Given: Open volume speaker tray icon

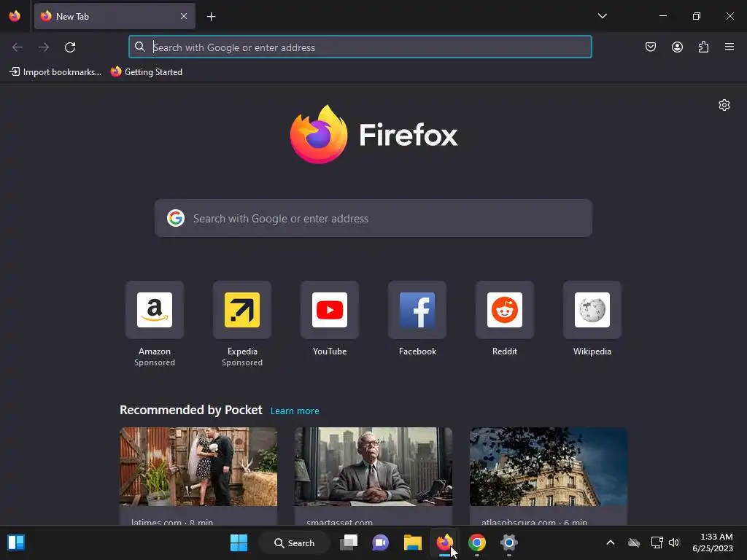Looking at the screenshot, I should tap(673, 542).
